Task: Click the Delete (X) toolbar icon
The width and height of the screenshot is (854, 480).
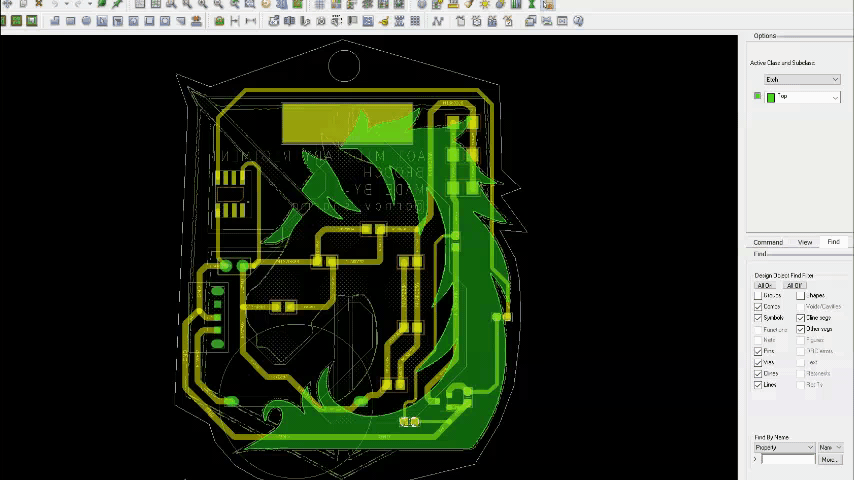Action: 38,4
